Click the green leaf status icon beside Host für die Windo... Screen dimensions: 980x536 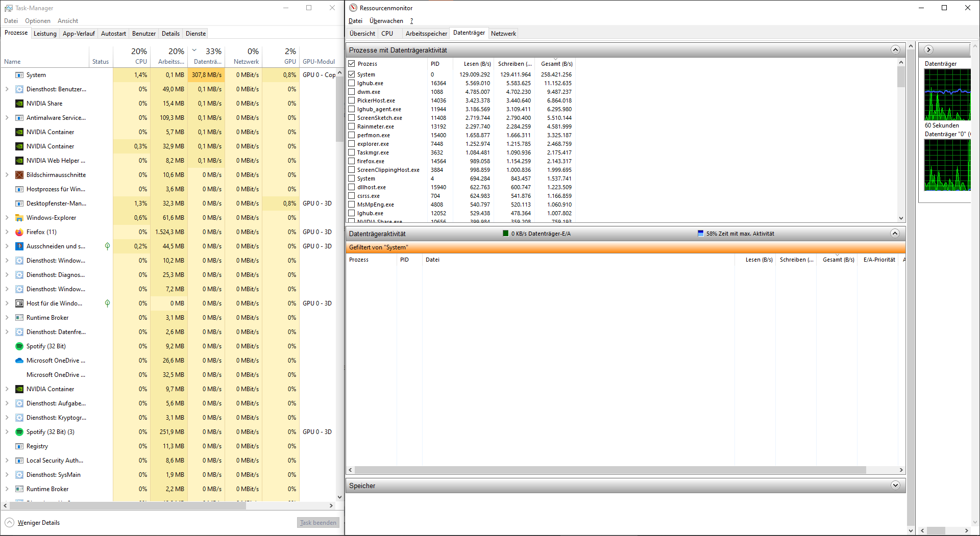point(107,303)
